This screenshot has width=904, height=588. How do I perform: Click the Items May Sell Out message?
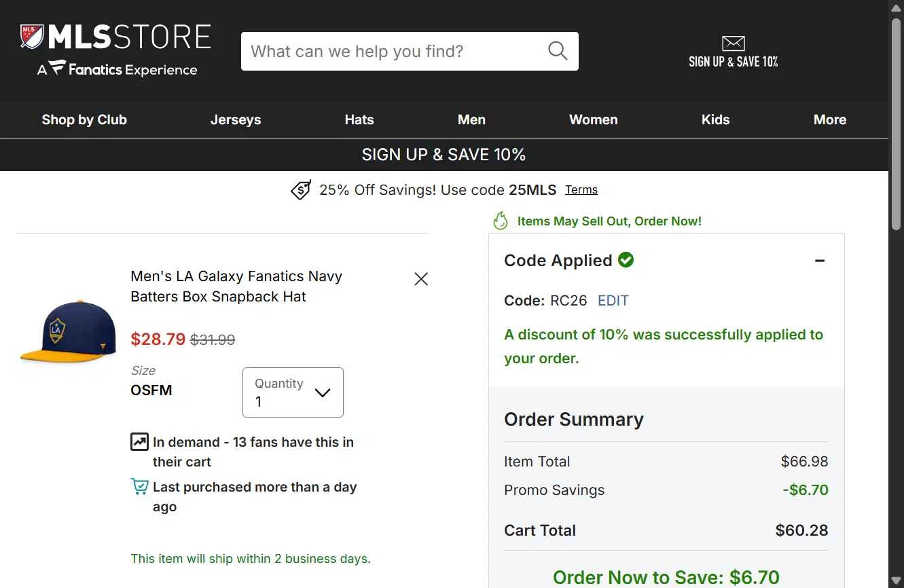[x=609, y=221]
